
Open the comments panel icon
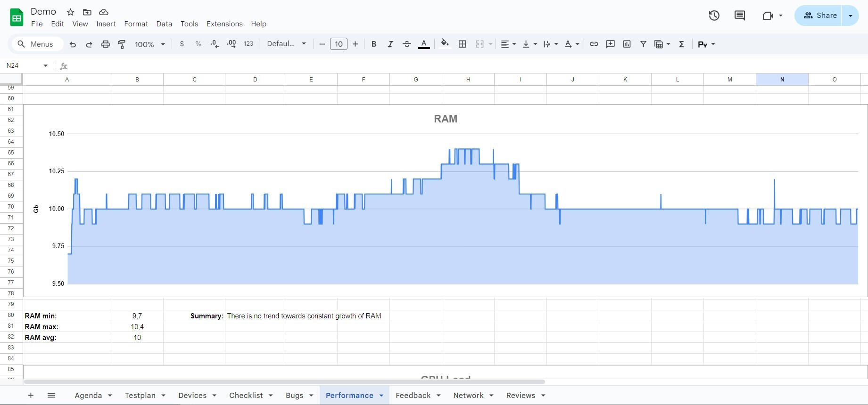[x=740, y=16]
